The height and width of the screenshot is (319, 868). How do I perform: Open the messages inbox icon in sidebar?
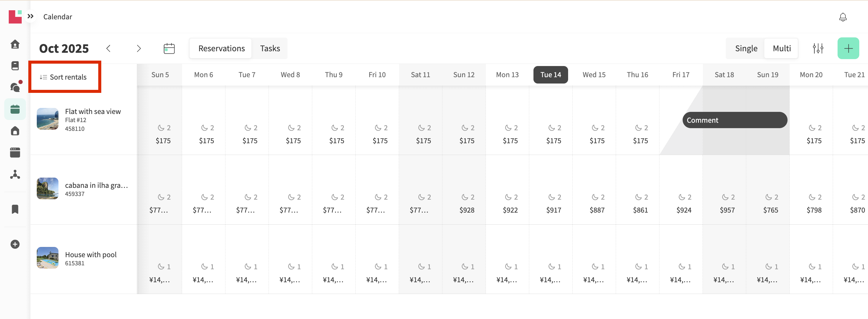point(15,87)
